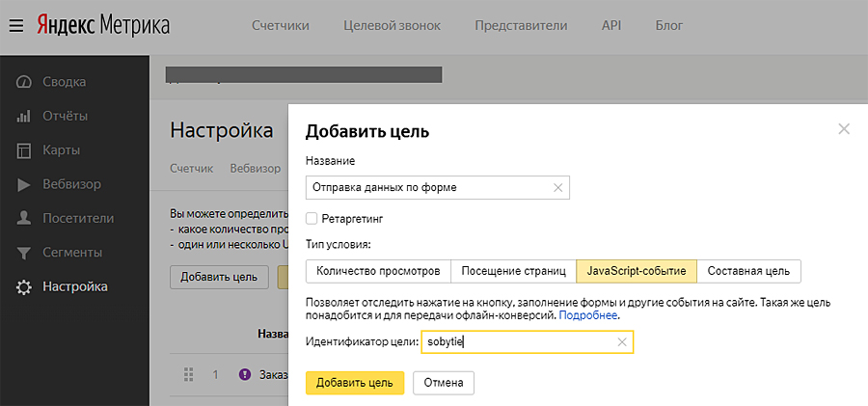The image size is (868, 406).
Task: Click the Посетители person icon
Action: click(x=24, y=219)
